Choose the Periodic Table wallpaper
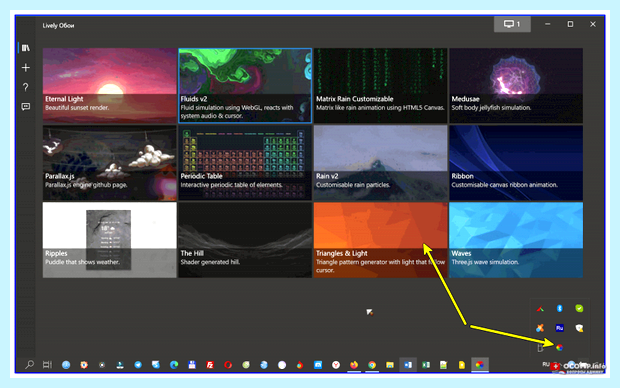Screen dimensions: 620x388 coord(245,163)
